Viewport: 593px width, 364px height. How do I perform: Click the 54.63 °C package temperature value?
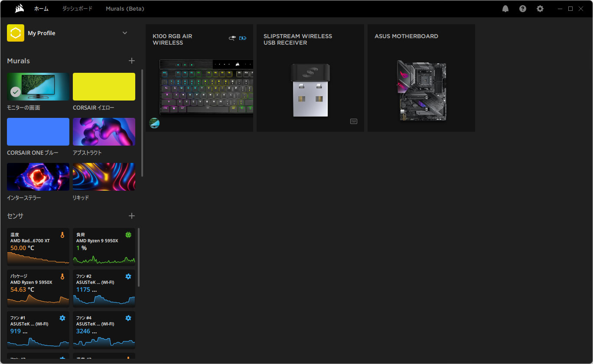click(x=22, y=289)
